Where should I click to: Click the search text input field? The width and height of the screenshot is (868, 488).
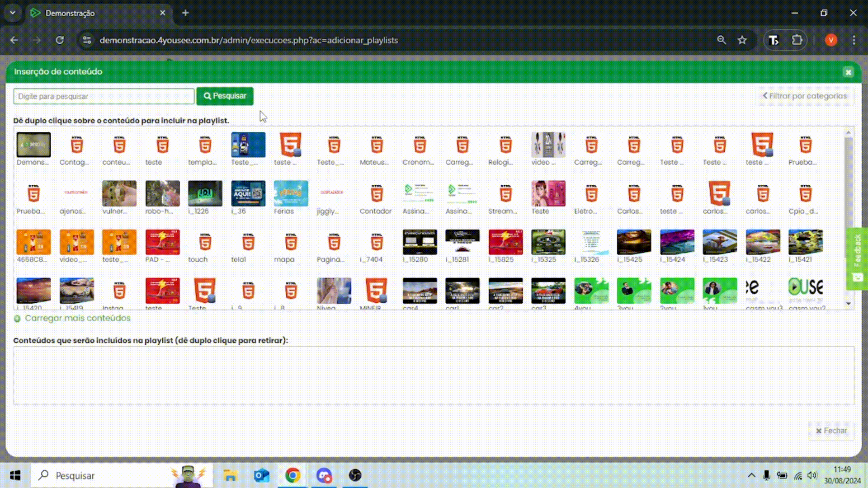pos(104,96)
